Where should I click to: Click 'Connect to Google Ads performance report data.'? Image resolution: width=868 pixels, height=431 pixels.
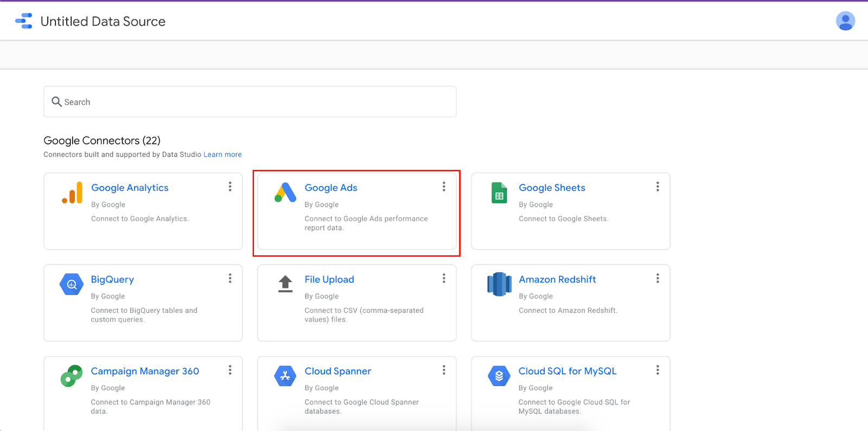pos(366,223)
